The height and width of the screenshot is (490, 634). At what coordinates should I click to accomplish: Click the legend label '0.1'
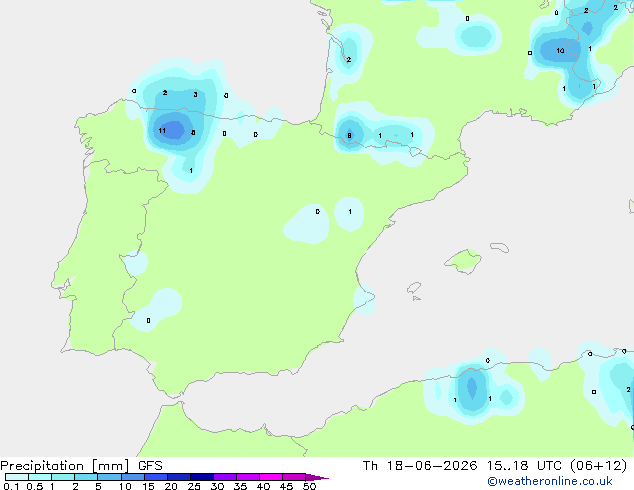pos(11,486)
